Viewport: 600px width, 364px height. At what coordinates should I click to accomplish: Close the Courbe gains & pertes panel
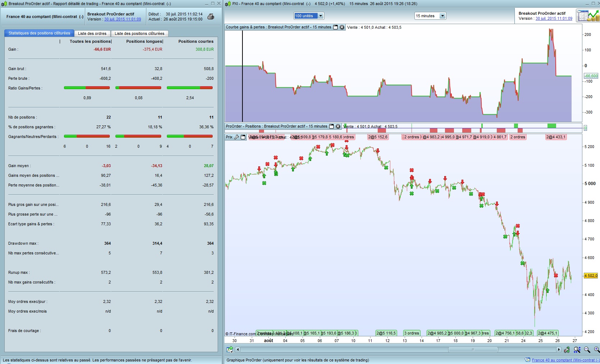[x=342, y=27]
